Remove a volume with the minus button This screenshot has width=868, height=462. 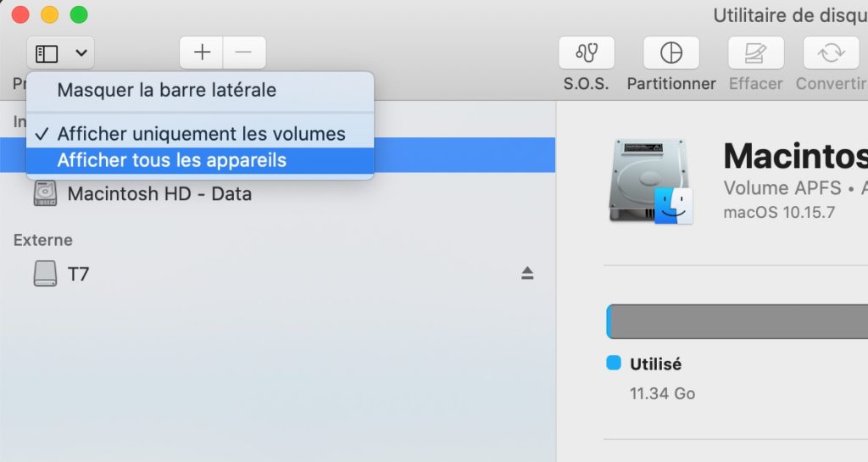click(x=244, y=53)
